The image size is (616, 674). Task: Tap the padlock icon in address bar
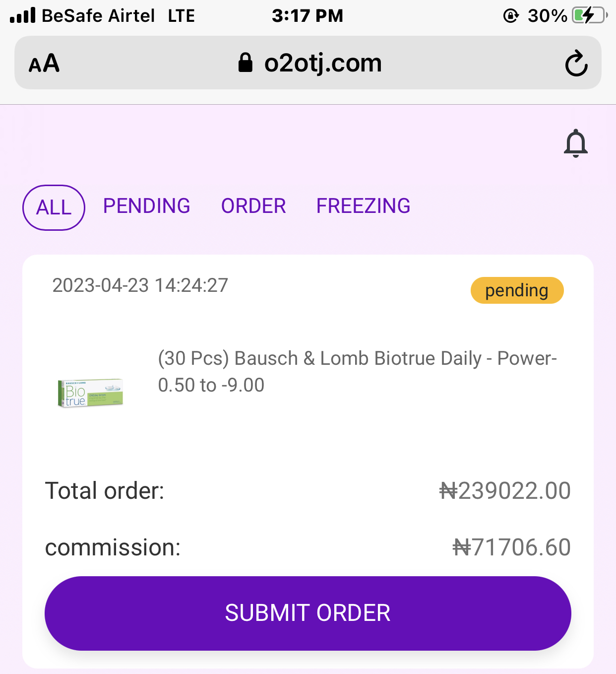coord(245,63)
